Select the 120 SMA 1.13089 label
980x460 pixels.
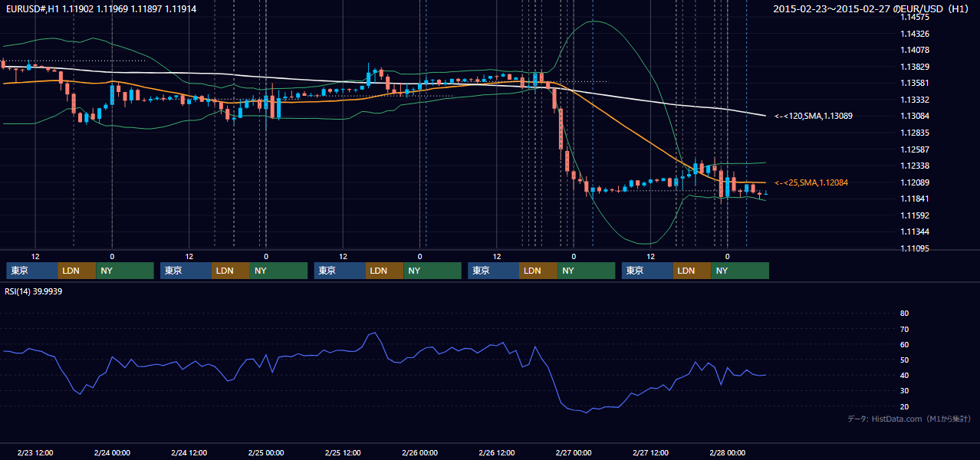(x=814, y=116)
